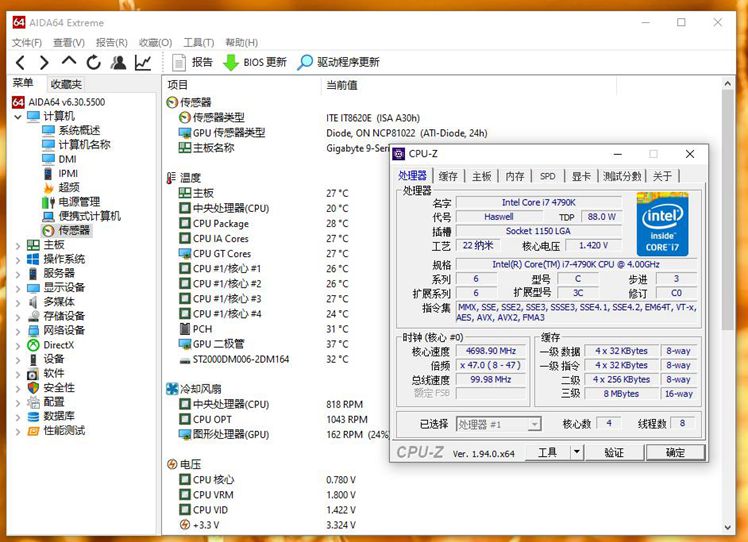Select the 传感器 tree item
Screen dimensions: 748x542
[x=66, y=230]
